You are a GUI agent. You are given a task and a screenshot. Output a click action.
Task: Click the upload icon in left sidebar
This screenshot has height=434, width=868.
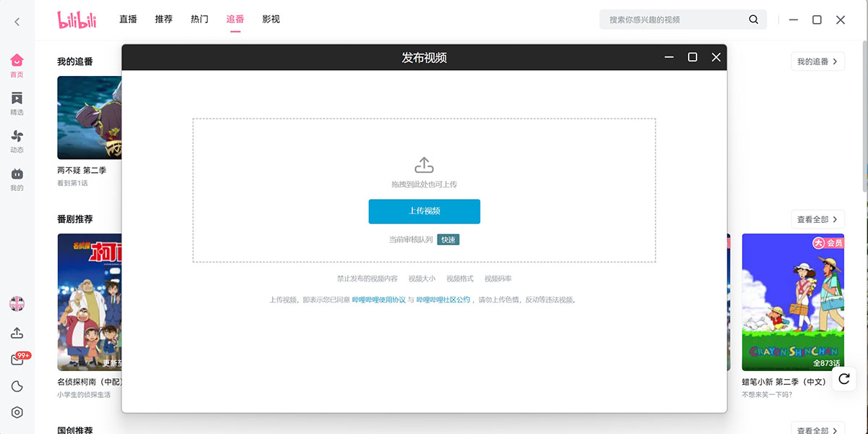pos(17,333)
